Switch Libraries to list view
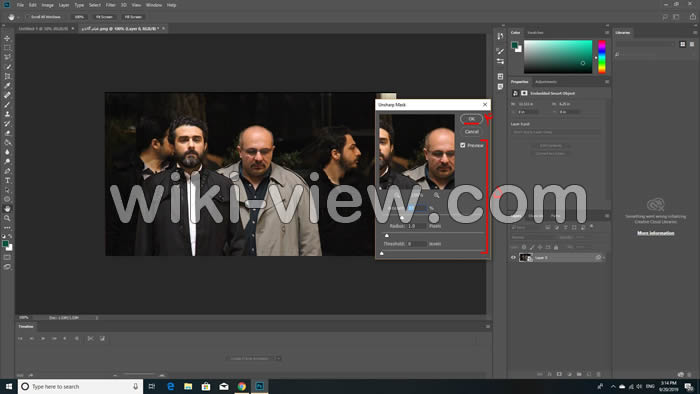This screenshot has width=700, height=394. [x=692, y=44]
